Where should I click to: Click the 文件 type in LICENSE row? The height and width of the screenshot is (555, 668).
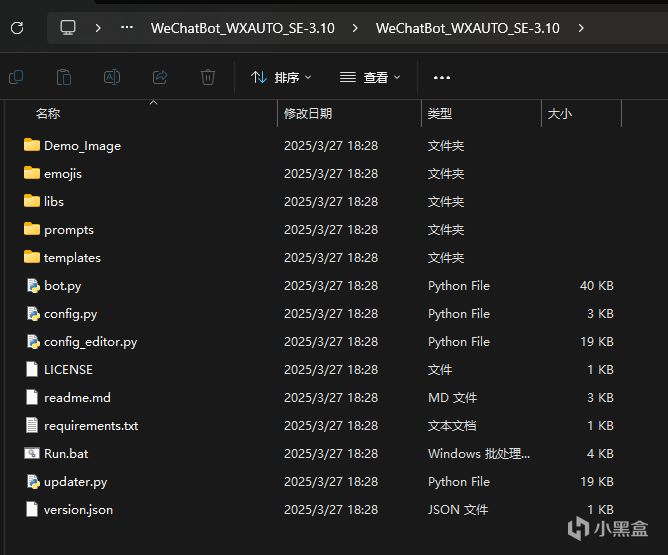pyautogui.click(x=440, y=370)
